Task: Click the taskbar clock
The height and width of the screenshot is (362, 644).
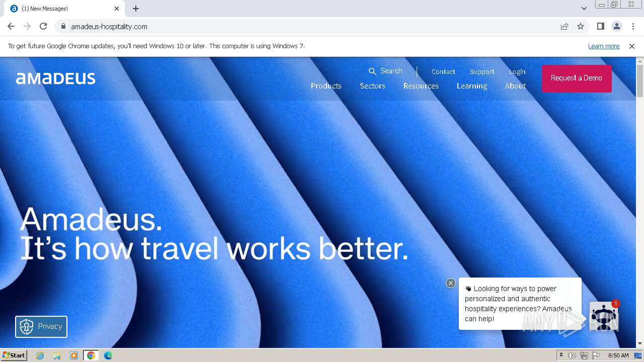Action: [618, 355]
